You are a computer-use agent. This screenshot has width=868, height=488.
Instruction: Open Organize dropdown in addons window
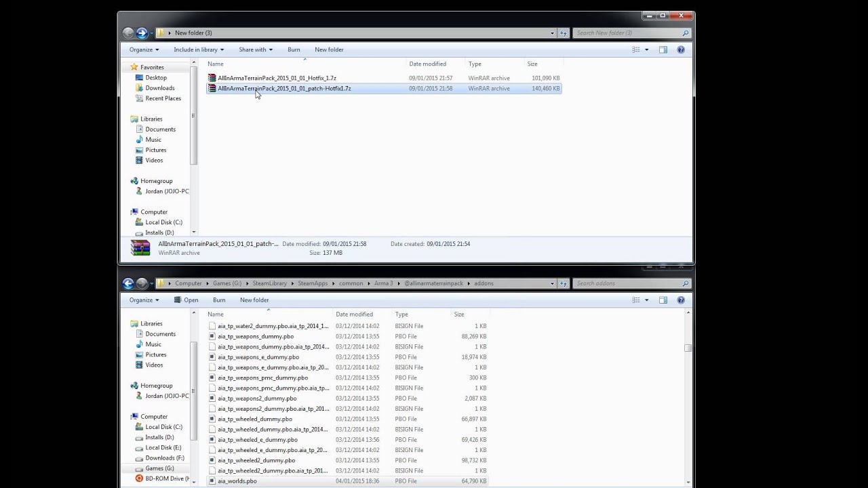coord(144,300)
